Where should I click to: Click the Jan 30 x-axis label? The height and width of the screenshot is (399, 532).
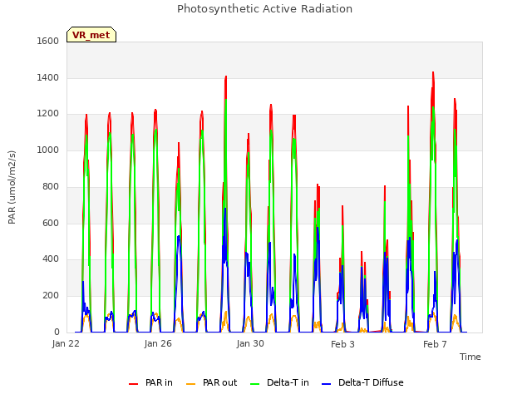(250, 343)
